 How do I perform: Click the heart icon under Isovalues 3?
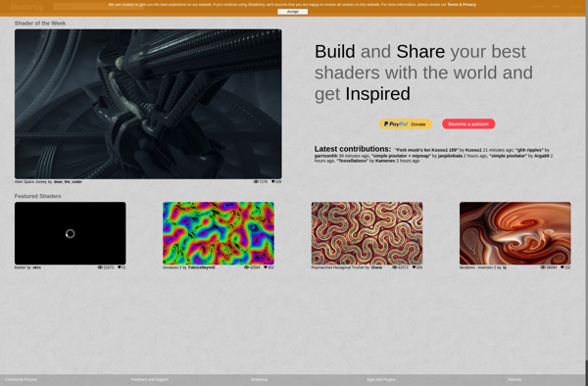point(266,267)
